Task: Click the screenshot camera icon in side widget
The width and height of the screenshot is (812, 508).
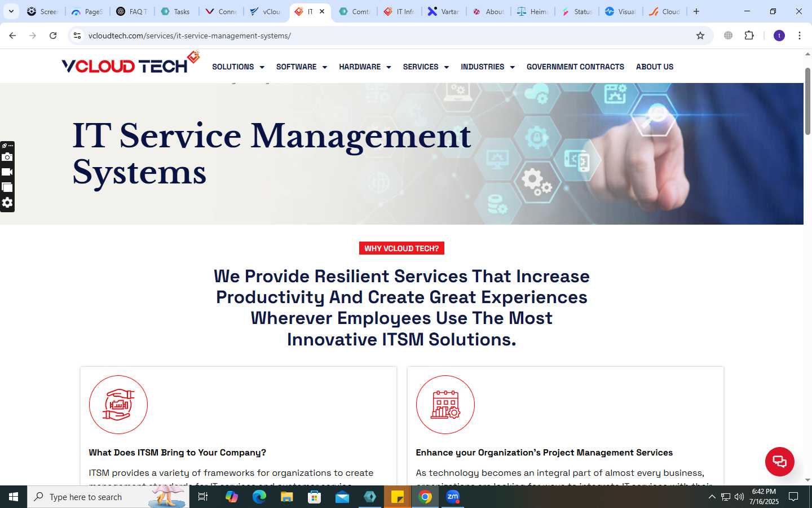Action: point(7,157)
